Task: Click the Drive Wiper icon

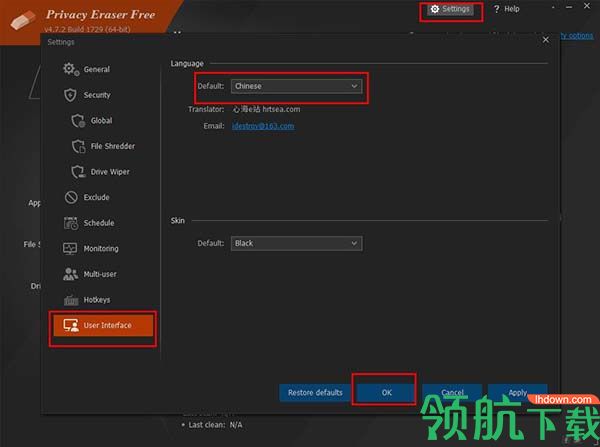Action: [x=78, y=172]
